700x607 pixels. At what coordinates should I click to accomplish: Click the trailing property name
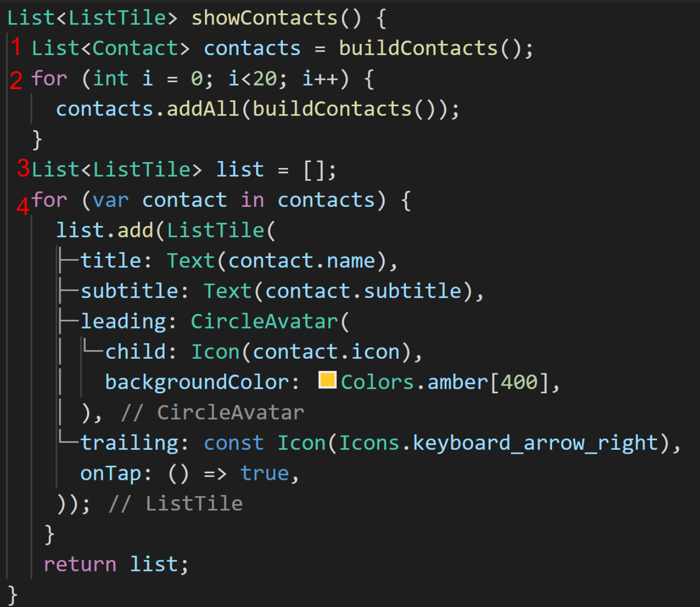click(x=130, y=443)
